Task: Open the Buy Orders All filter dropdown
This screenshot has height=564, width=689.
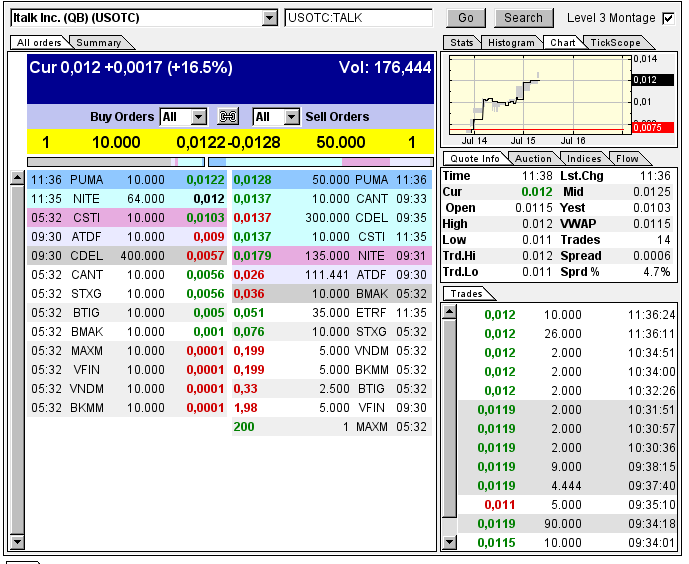Action: pos(199,117)
